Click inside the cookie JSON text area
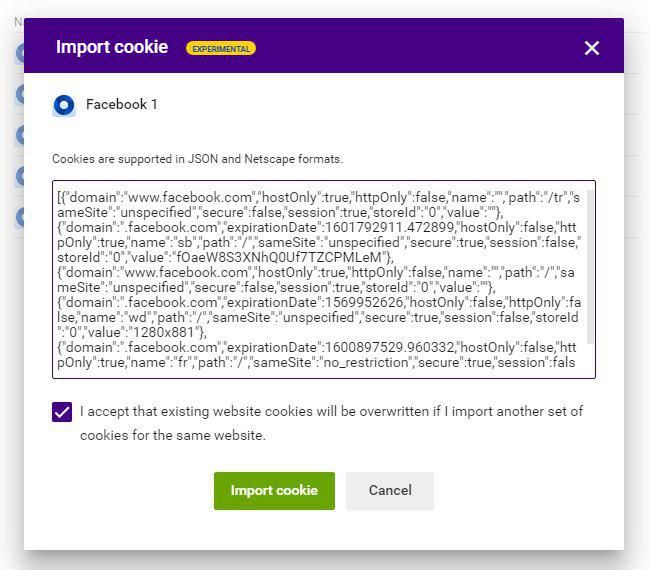This screenshot has height=570, width=650. 324,279
